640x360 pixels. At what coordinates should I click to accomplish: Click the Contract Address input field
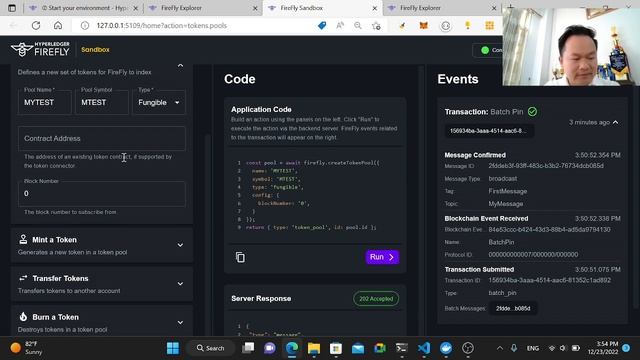click(x=102, y=138)
